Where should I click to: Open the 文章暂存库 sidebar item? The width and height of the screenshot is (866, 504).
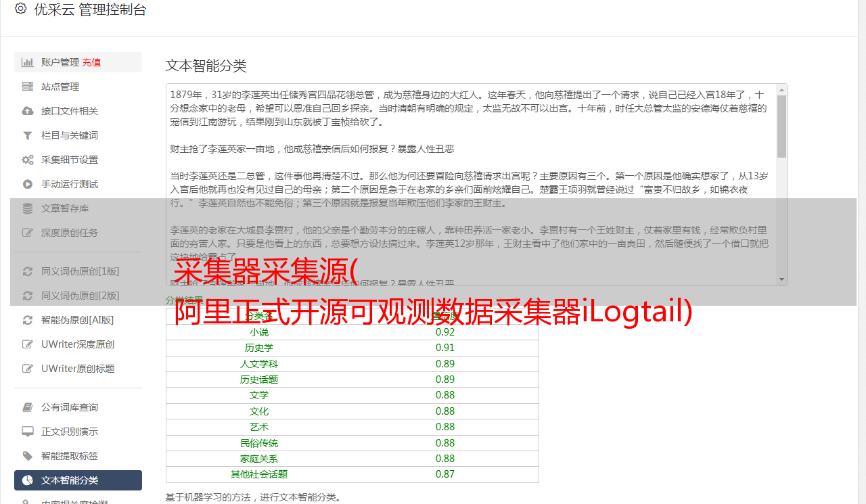[x=78, y=208]
